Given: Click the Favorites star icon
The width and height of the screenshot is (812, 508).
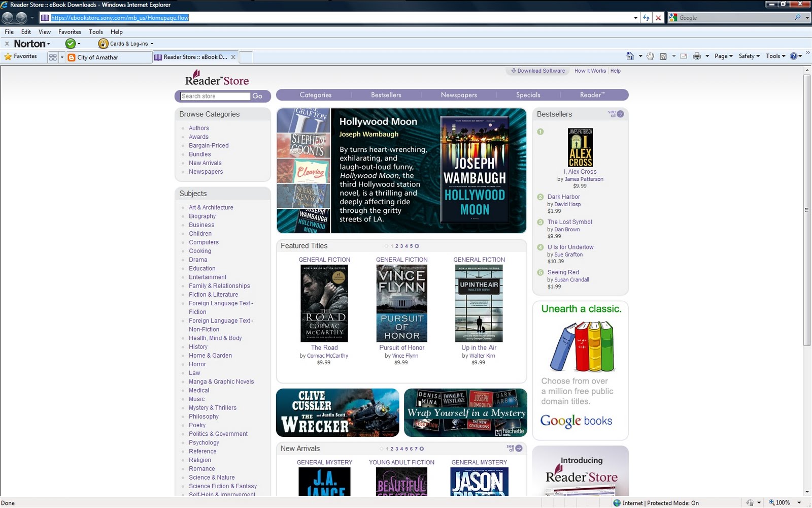Looking at the screenshot, I should coord(8,56).
